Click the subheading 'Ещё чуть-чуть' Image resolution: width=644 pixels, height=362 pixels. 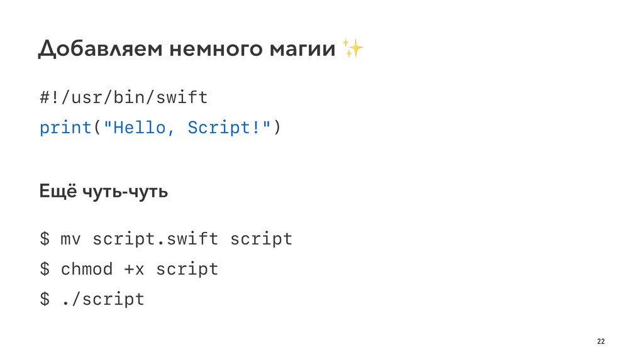pos(104,191)
